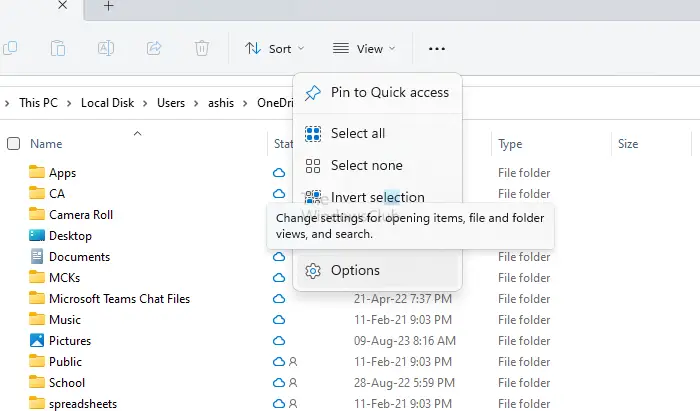Open the See more ellipsis menu

436,48
